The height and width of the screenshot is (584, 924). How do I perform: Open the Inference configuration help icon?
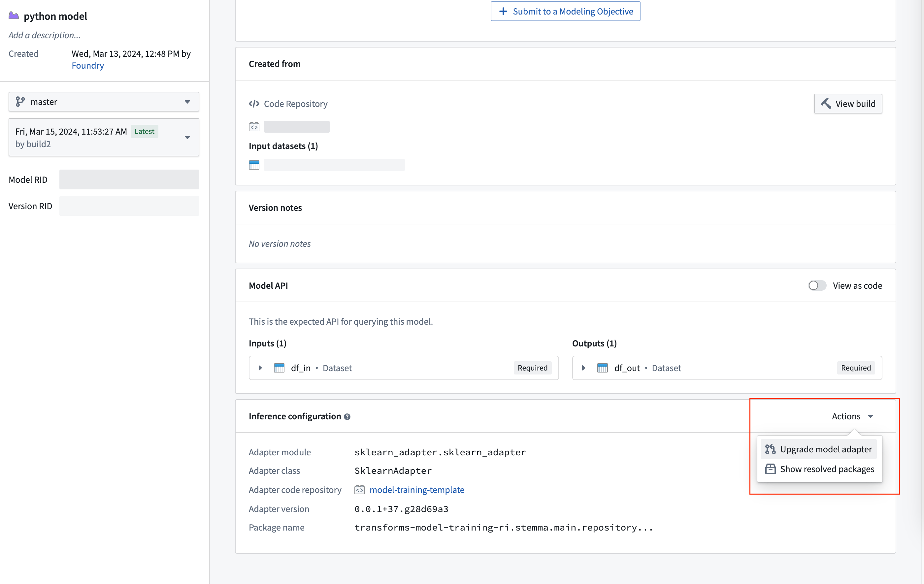(347, 416)
